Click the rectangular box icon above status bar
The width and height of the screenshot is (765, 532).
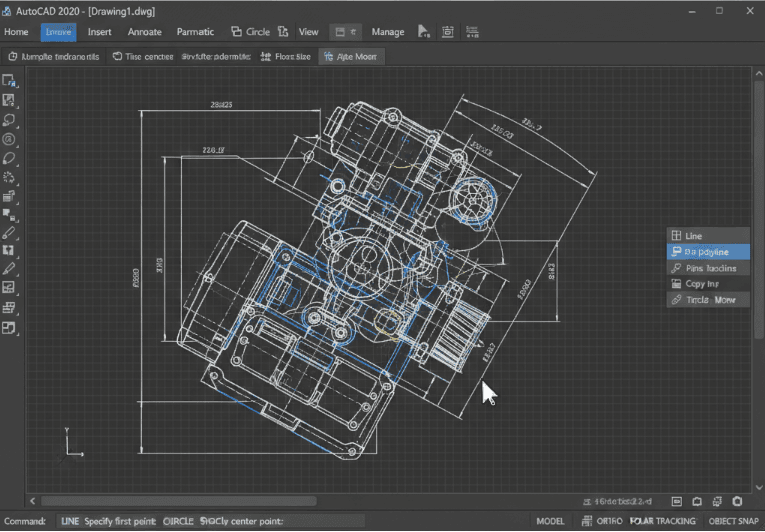(677, 501)
